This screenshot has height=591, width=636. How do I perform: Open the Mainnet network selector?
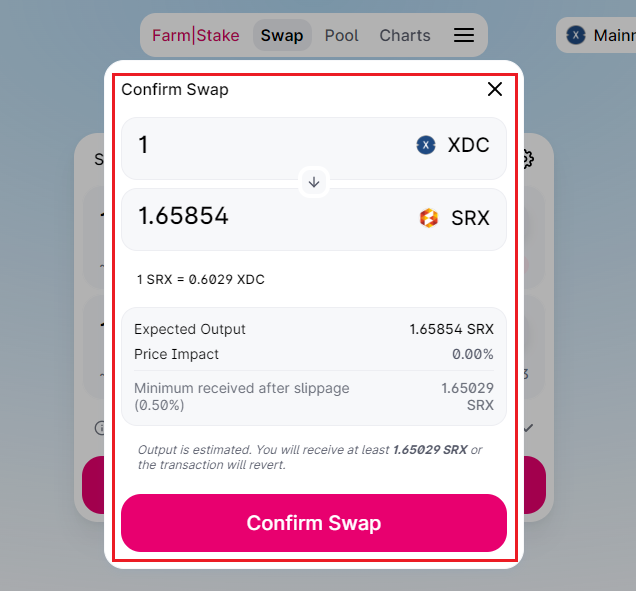tap(596, 35)
